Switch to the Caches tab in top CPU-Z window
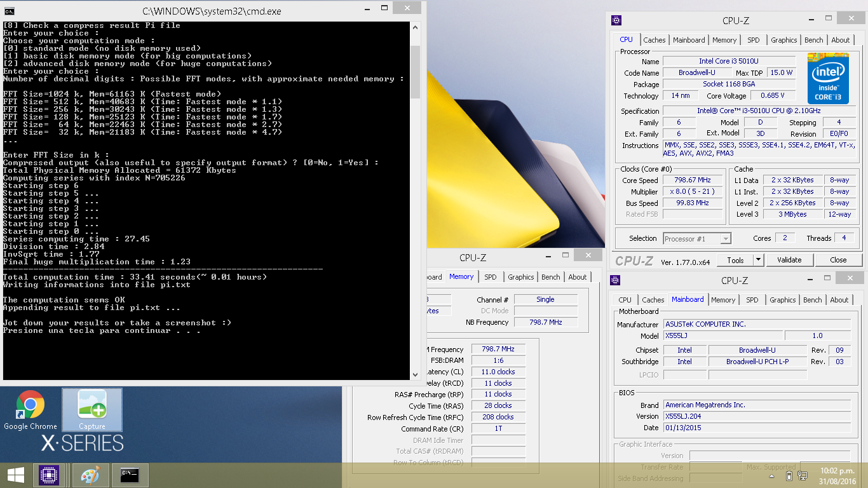Screen dimensions: 868x488 [x=654, y=40]
